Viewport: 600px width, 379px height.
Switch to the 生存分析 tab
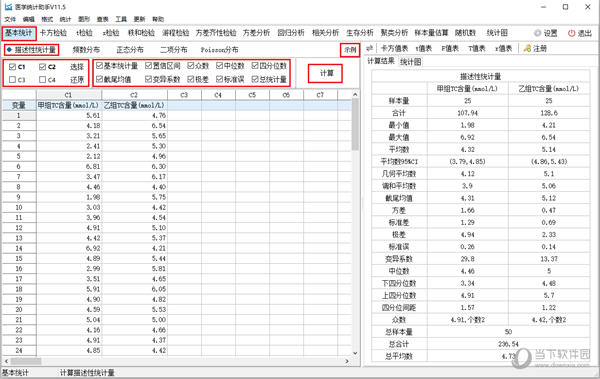point(360,33)
